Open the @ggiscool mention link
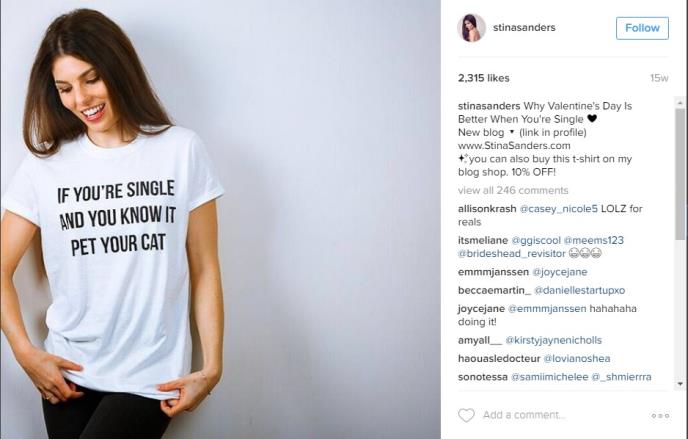688x439 pixels. [536, 240]
